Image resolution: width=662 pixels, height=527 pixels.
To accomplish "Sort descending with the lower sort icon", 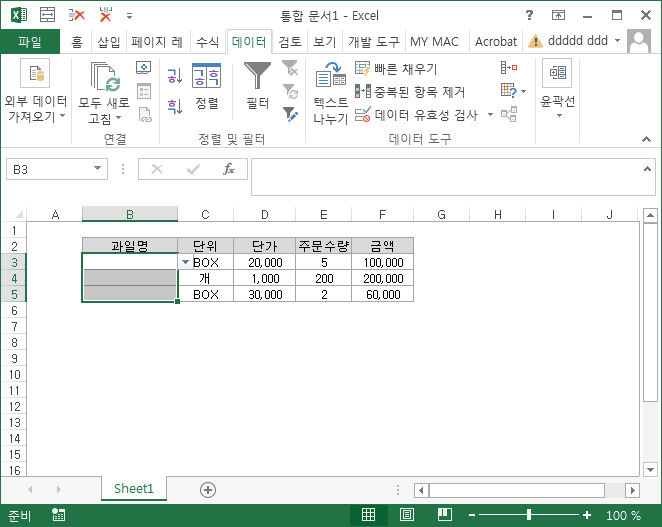I will coord(174,106).
